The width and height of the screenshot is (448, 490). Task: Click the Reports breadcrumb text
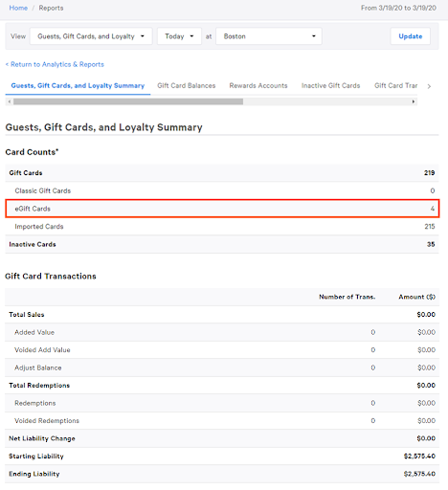51,8
